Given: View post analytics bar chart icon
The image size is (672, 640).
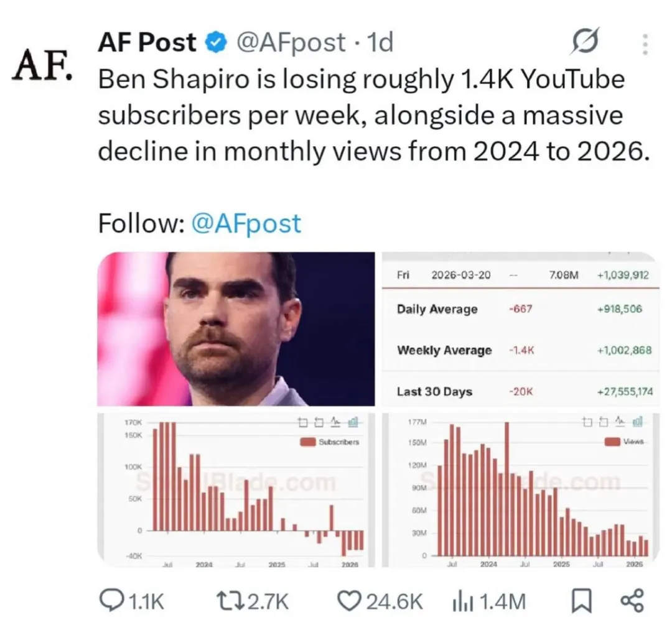Looking at the screenshot, I should 459,601.
